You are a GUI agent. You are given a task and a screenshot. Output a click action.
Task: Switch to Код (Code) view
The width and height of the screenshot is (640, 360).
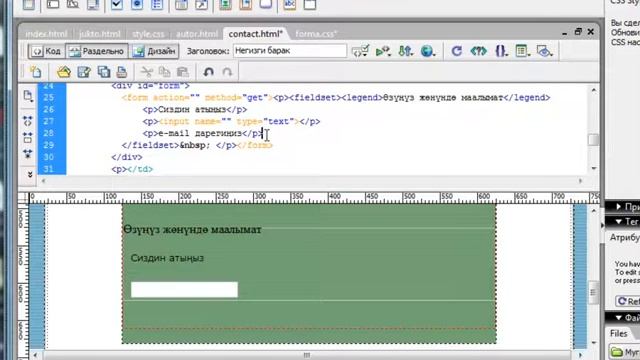(x=47, y=51)
